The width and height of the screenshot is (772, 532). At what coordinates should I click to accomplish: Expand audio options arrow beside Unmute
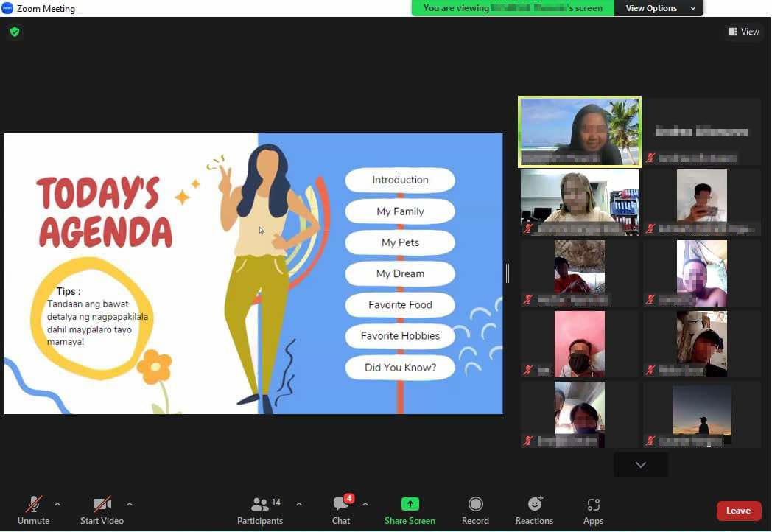pos(57,504)
